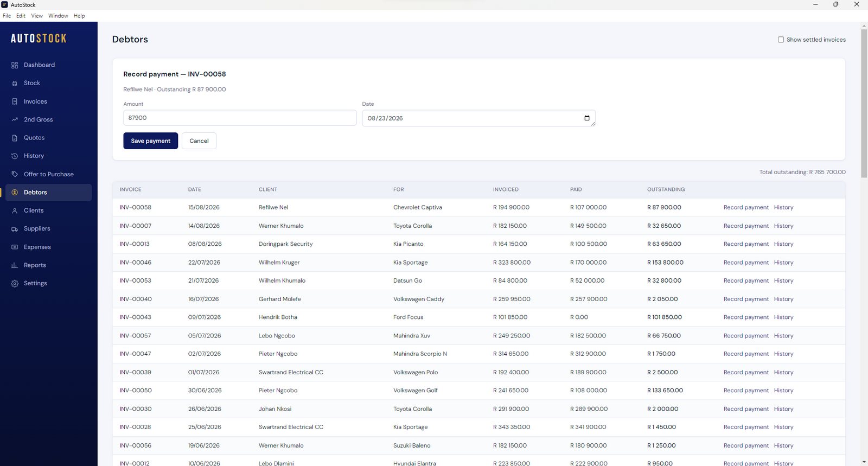Click the INV-00040 invoice cell
This screenshot has width=868, height=466.
point(136,299)
